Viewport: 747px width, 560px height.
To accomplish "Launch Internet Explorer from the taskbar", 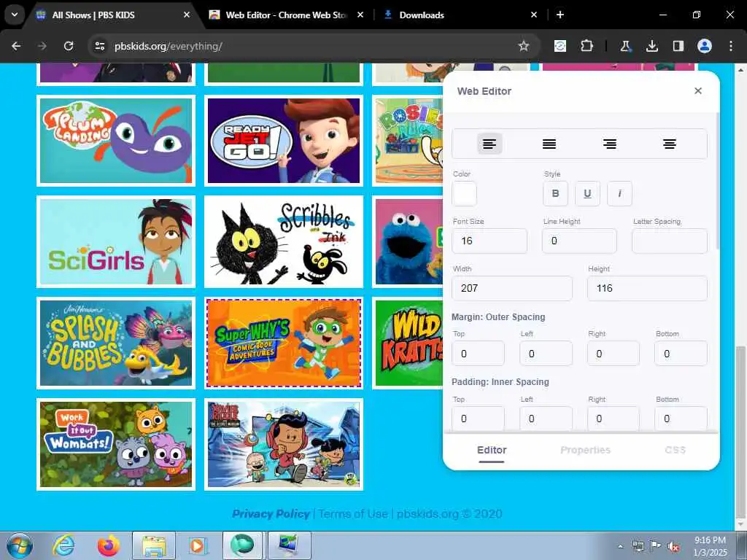I will click(63, 545).
